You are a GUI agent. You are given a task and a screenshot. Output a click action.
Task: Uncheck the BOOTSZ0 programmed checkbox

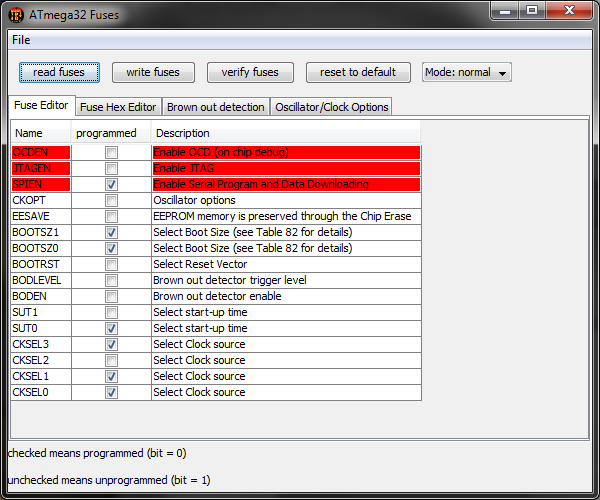tap(111, 248)
